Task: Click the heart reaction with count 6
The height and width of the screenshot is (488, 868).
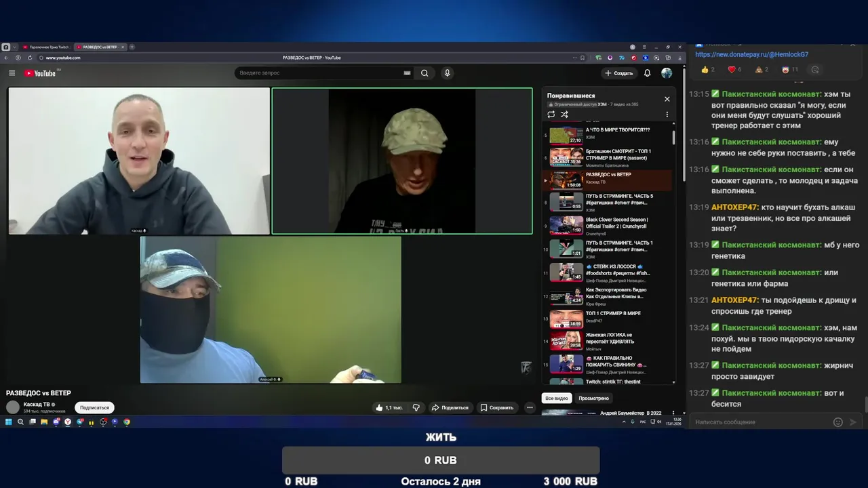Action: (734, 69)
